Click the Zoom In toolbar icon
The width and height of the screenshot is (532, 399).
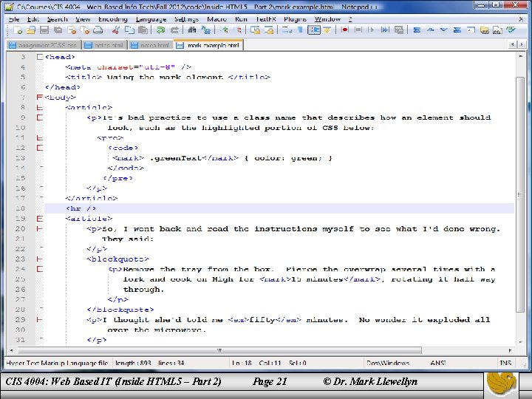point(224,30)
